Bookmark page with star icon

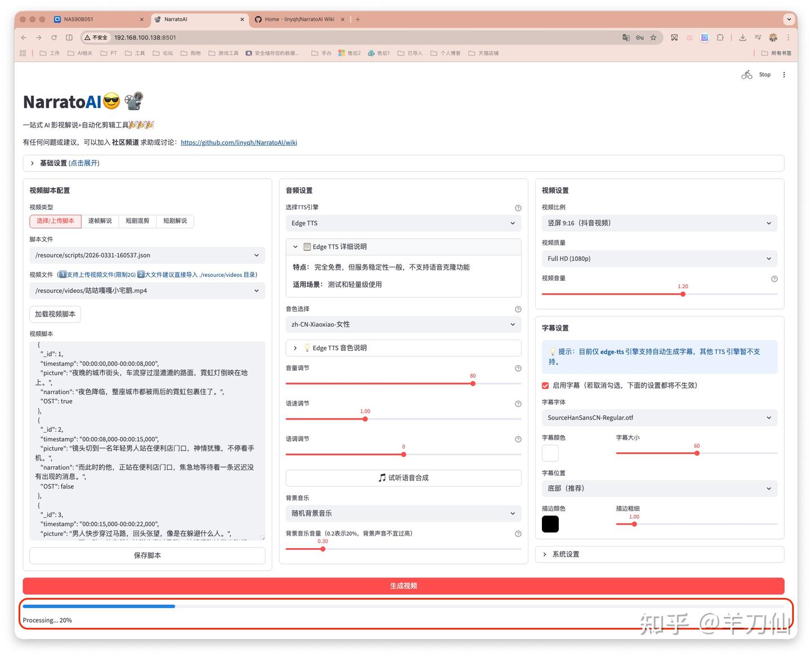pos(654,38)
